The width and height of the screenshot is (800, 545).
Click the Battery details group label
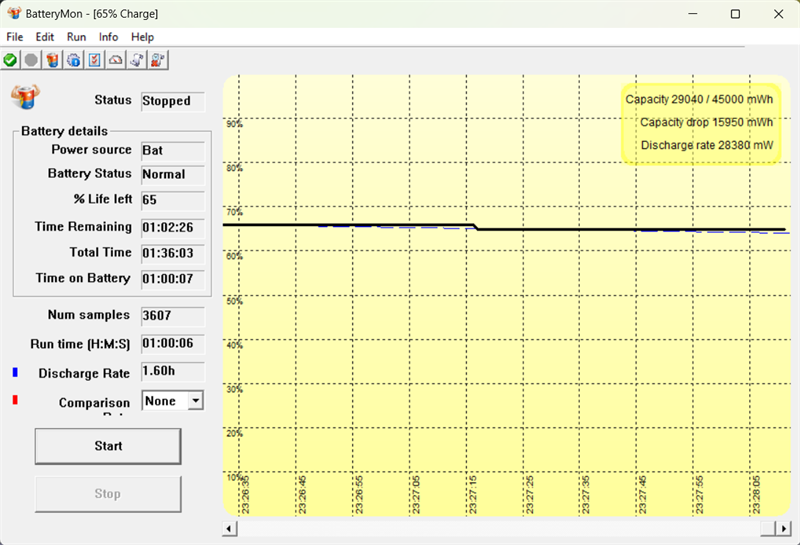coord(65,131)
